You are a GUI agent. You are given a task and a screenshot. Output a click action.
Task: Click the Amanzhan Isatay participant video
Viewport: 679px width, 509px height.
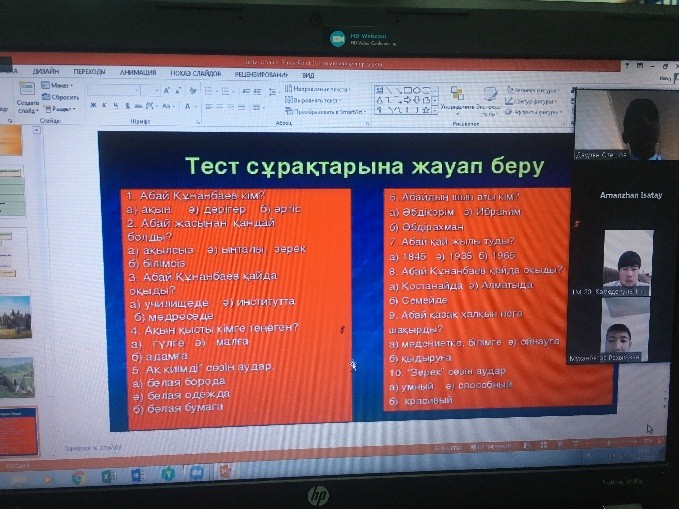click(x=627, y=263)
